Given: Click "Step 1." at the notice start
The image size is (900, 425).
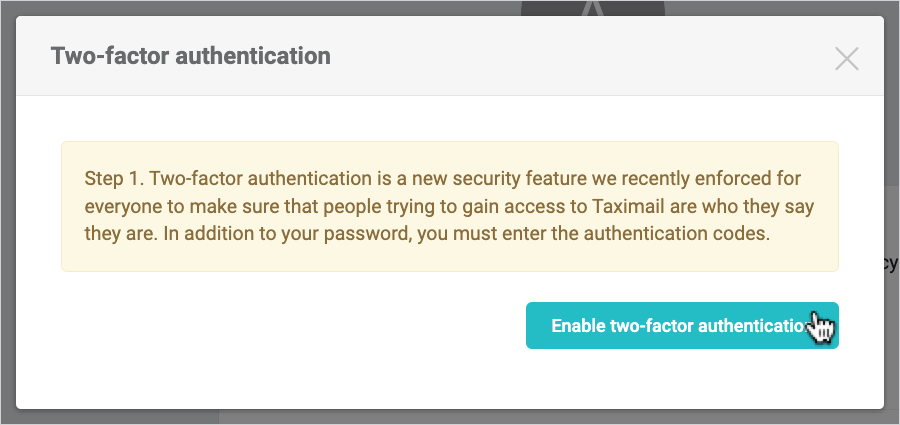Looking at the screenshot, I should 114,179.
